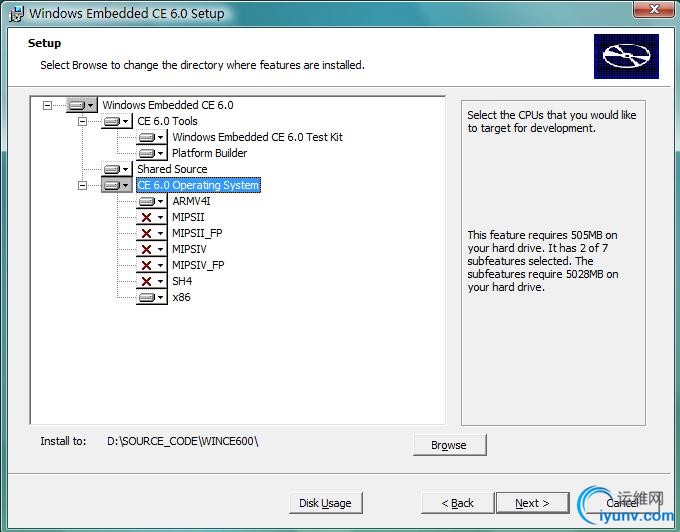Click the bold 'Setup' heading
The width and height of the screenshot is (680, 532).
45,43
